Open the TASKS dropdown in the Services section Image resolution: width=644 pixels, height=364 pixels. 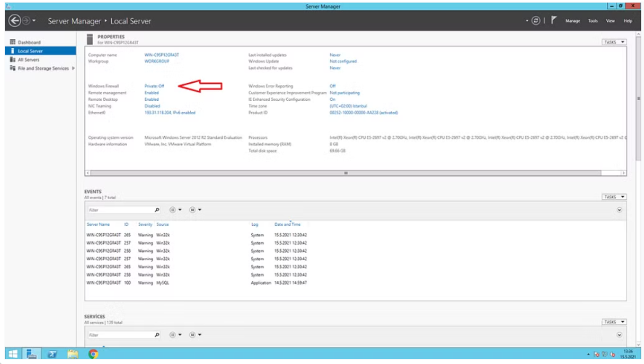click(x=614, y=322)
